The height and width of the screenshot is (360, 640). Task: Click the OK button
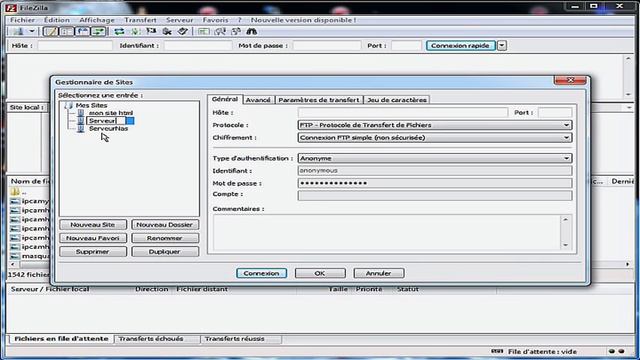(320, 273)
